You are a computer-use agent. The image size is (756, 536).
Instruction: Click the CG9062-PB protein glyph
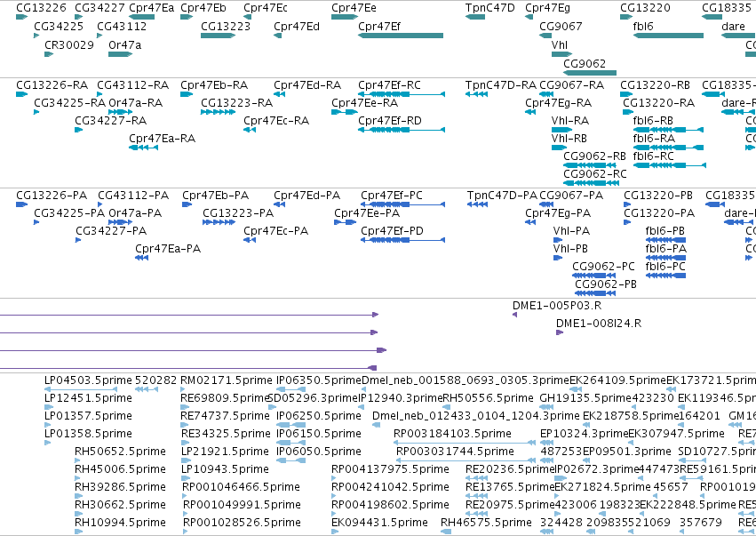595,293
